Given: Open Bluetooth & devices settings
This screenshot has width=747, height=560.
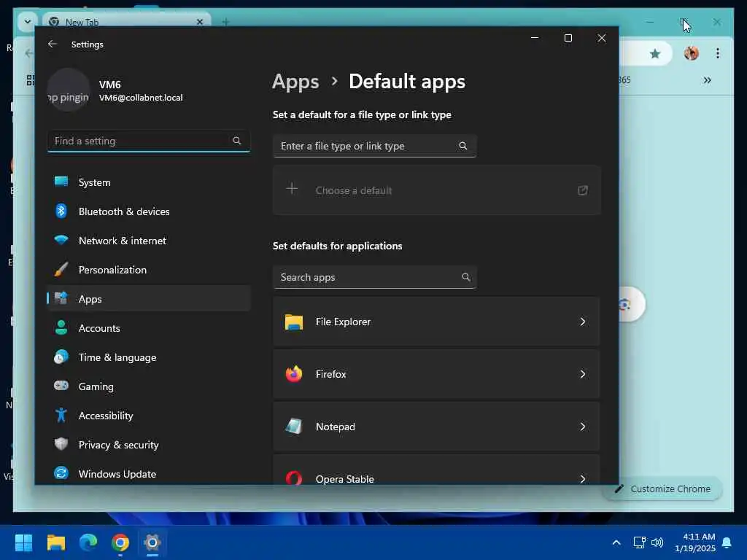Looking at the screenshot, I should [149, 211].
